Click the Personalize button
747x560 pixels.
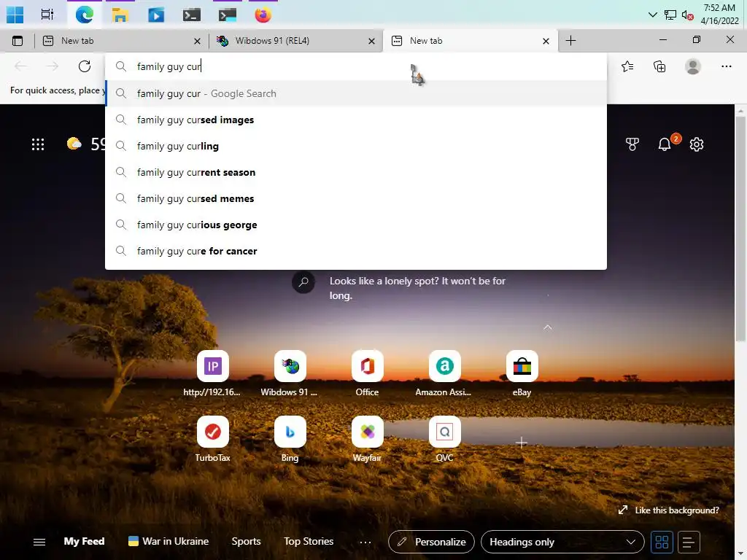[431, 542]
